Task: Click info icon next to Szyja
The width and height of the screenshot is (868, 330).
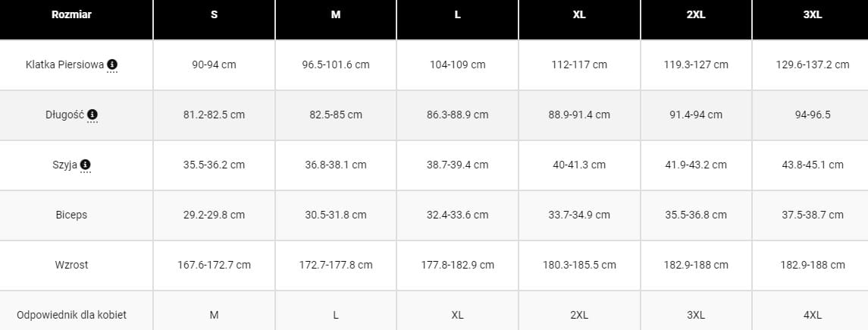Action: (x=86, y=165)
